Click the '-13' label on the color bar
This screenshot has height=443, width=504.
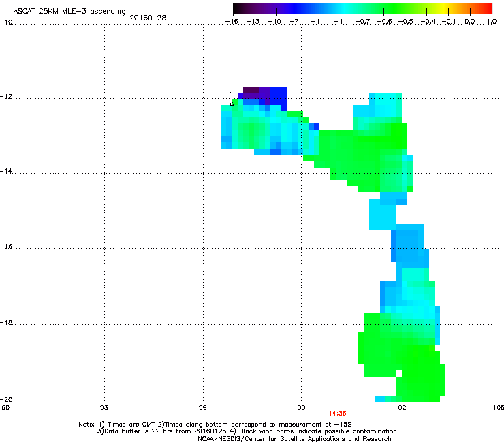(x=253, y=22)
